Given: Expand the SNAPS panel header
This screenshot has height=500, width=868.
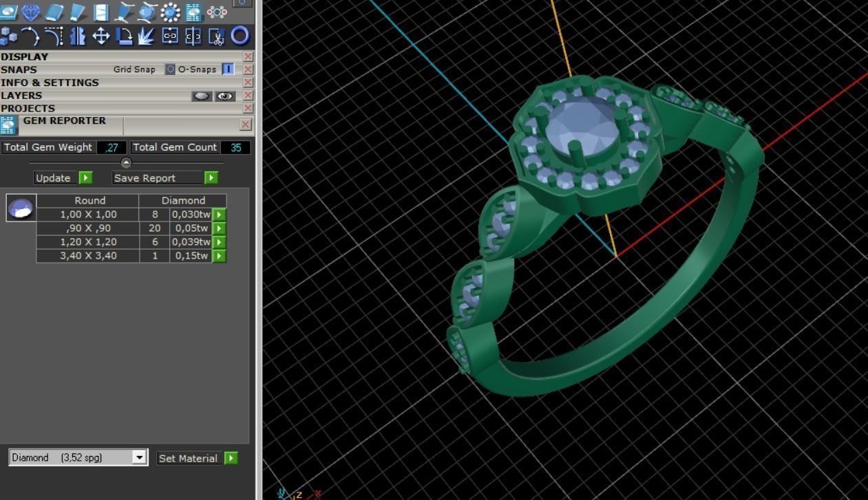Looking at the screenshot, I should (19, 69).
